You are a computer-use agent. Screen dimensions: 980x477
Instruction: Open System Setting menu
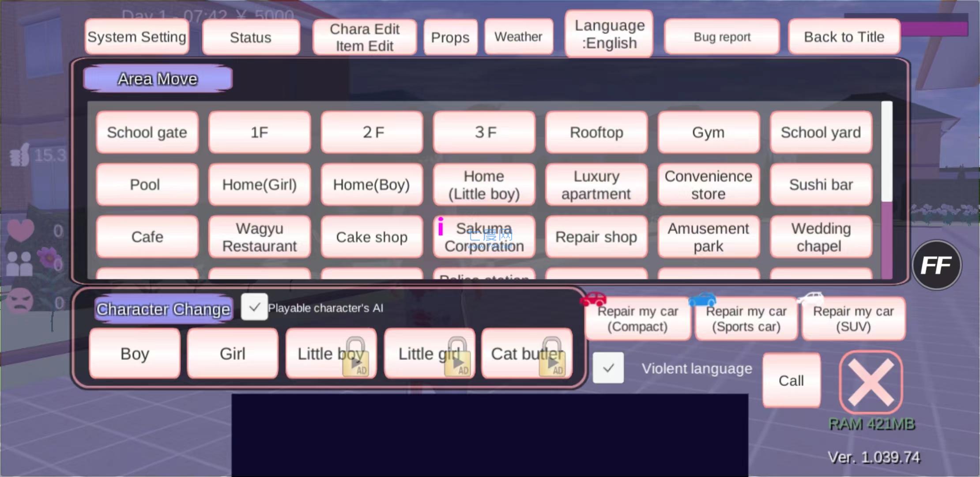coord(137,37)
